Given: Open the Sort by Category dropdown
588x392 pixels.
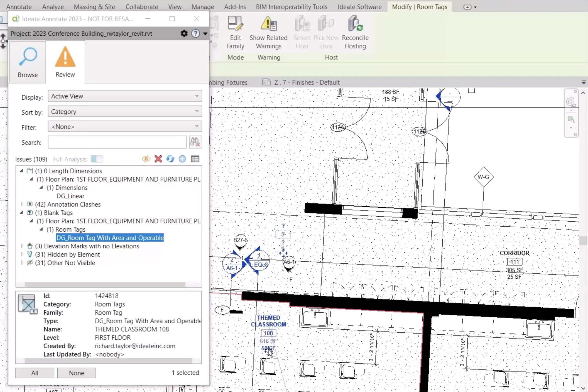Looking at the screenshot, I should [125, 111].
